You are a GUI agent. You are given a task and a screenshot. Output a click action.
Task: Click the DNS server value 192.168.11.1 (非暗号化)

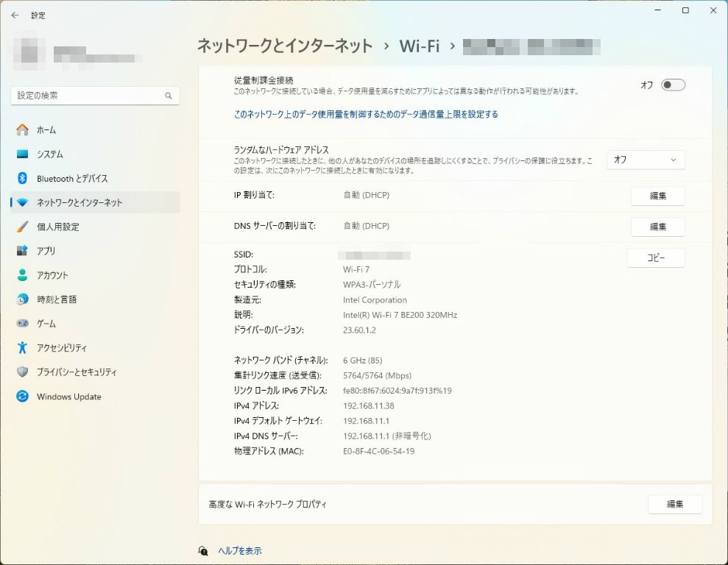point(386,436)
